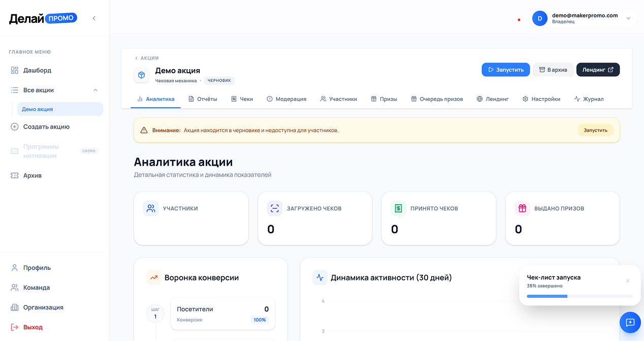The height and width of the screenshot is (341, 644).
Task: Switch to the Аналитика tab
Action: (x=155, y=99)
